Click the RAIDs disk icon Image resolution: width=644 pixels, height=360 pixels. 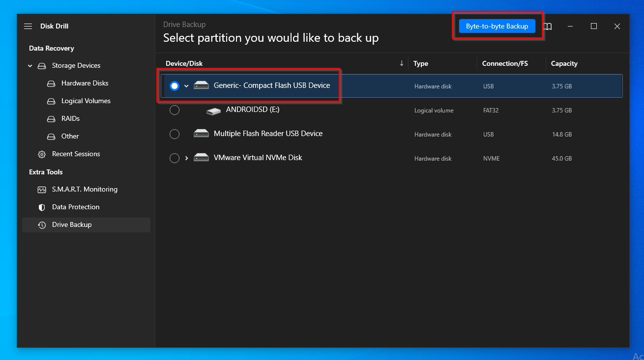51,119
